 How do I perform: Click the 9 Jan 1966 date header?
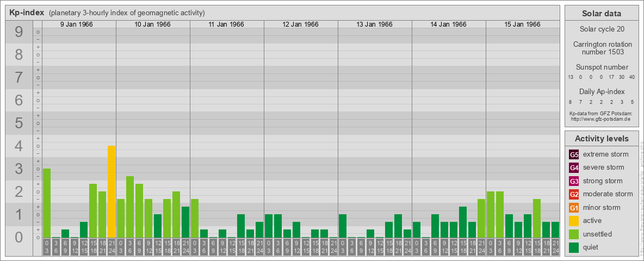(76, 24)
